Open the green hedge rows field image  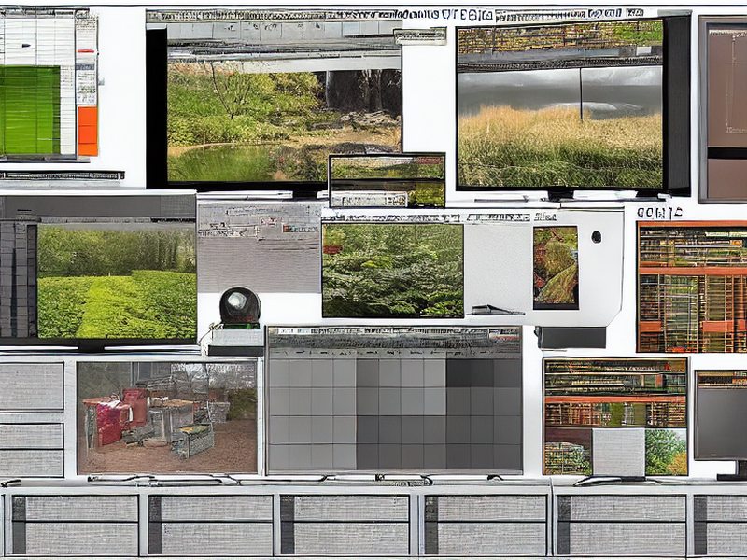(x=117, y=282)
